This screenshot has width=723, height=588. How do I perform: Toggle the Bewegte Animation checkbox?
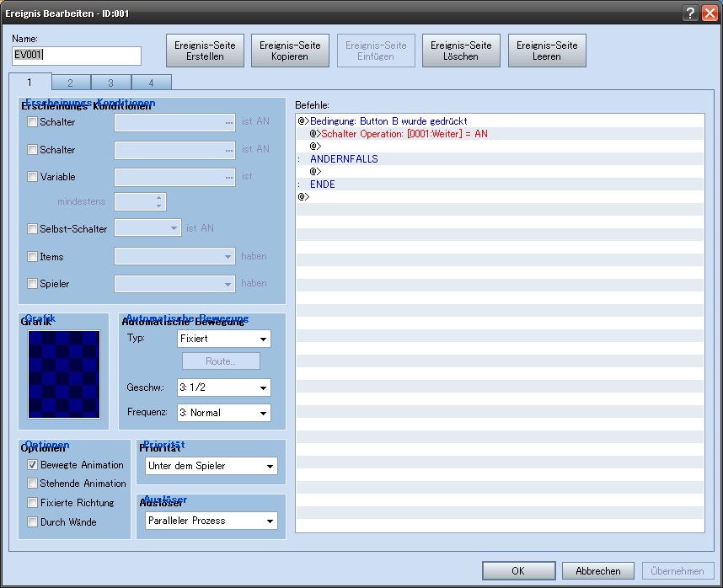pos(33,465)
